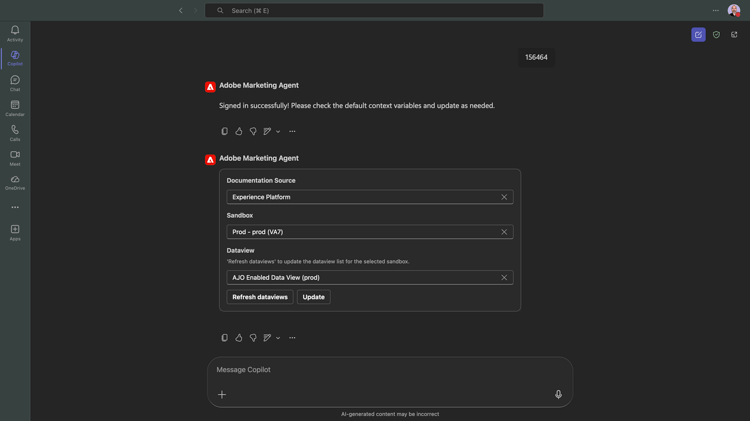Viewport: 750px width, 421px height.
Task: Open the Documentation Source dropdown
Action: [x=370, y=197]
